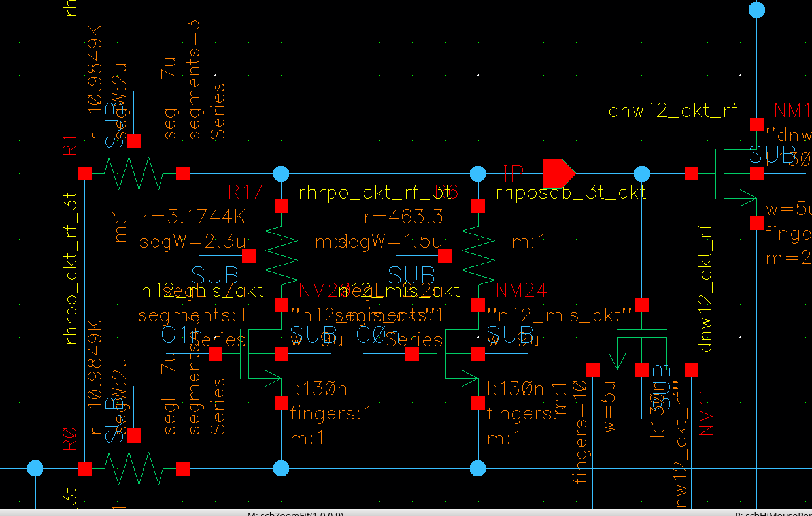Select the vertical resistor with r=463.3
Screen dimensions: 812x516
pos(478,255)
